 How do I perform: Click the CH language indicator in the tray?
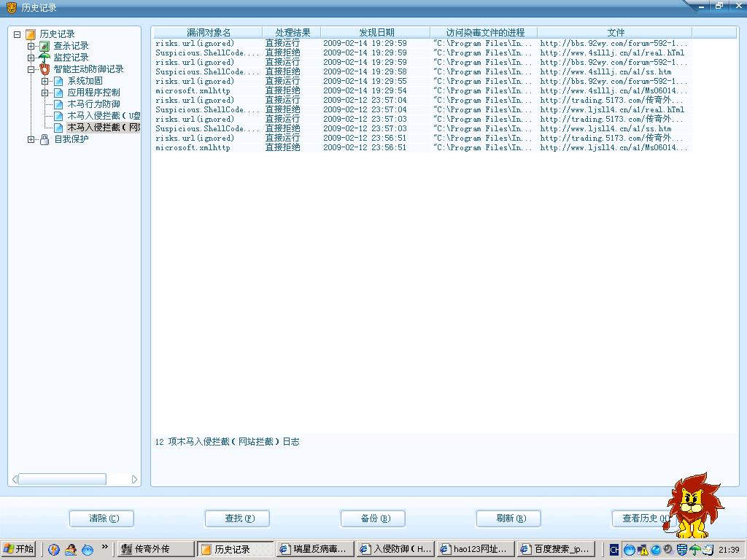pos(614,550)
